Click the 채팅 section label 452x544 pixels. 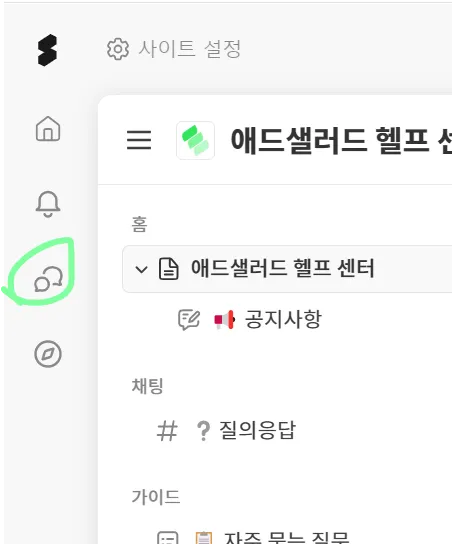click(x=147, y=386)
